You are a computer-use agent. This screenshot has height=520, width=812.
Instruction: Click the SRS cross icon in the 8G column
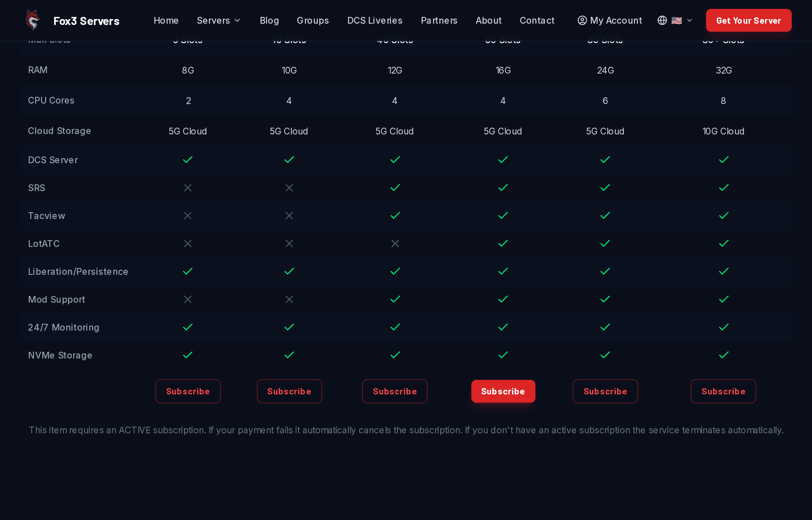point(188,188)
